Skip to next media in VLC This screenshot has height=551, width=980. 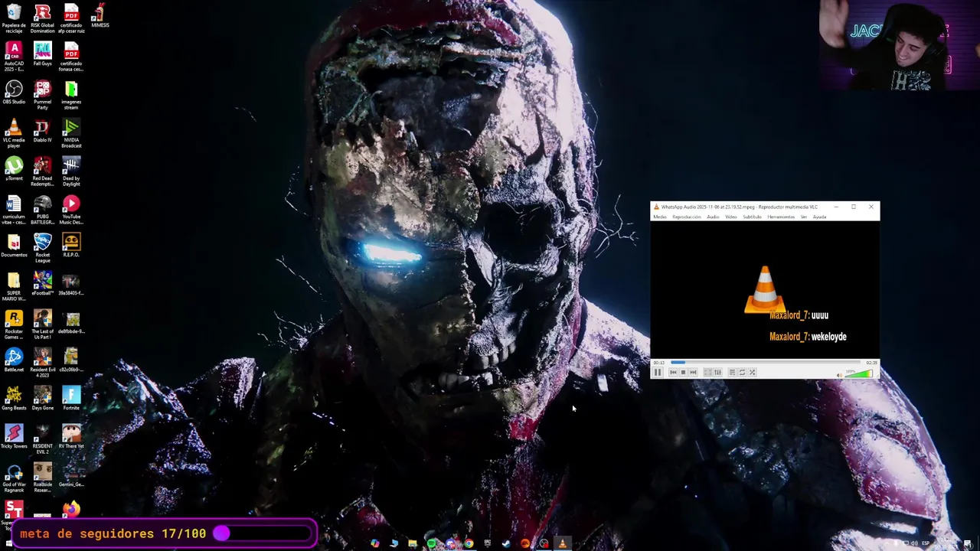coord(693,373)
